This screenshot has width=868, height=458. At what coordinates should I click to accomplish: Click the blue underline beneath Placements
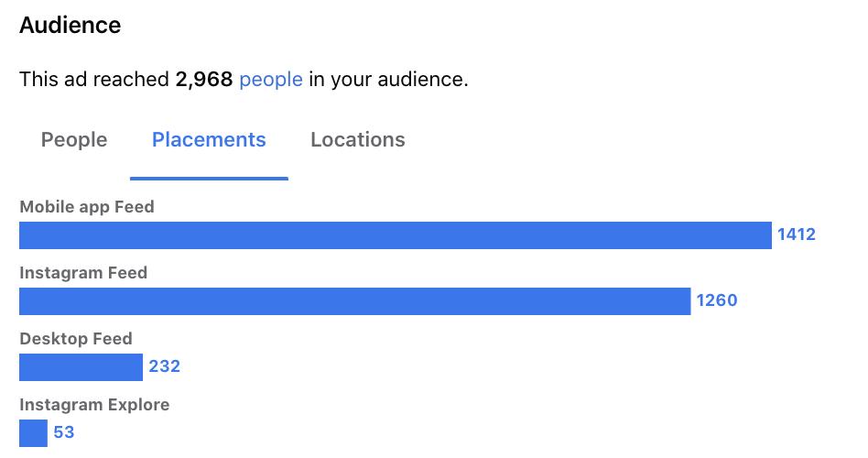(210, 179)
